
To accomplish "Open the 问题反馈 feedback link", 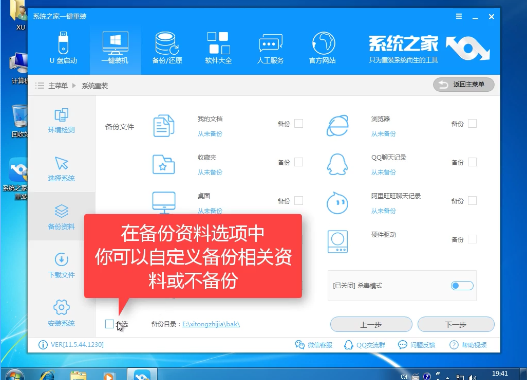I will [x=416, y=345].
